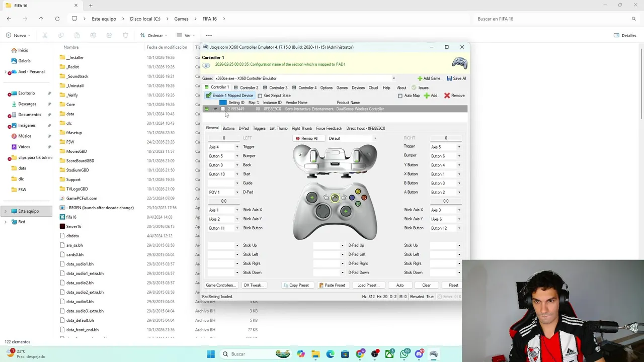Click Explorer refresh icon
Screen dimensions: 644x362
click(x=57, y=19)
